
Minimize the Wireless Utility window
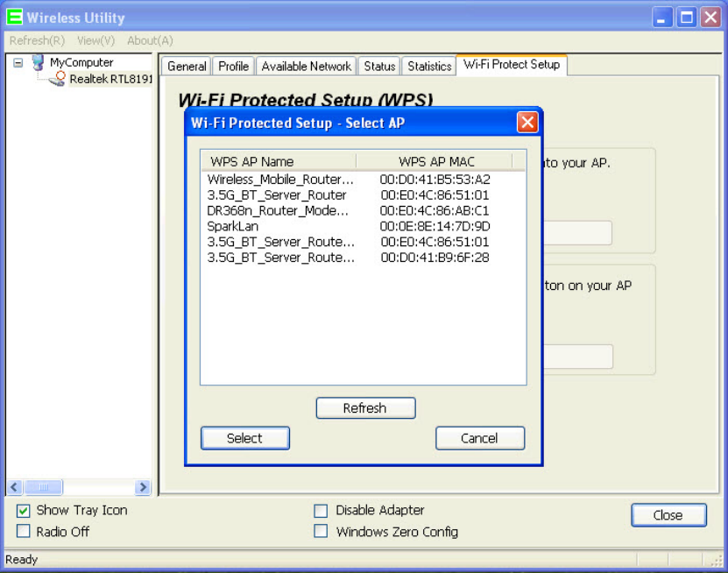click(662, 18)
